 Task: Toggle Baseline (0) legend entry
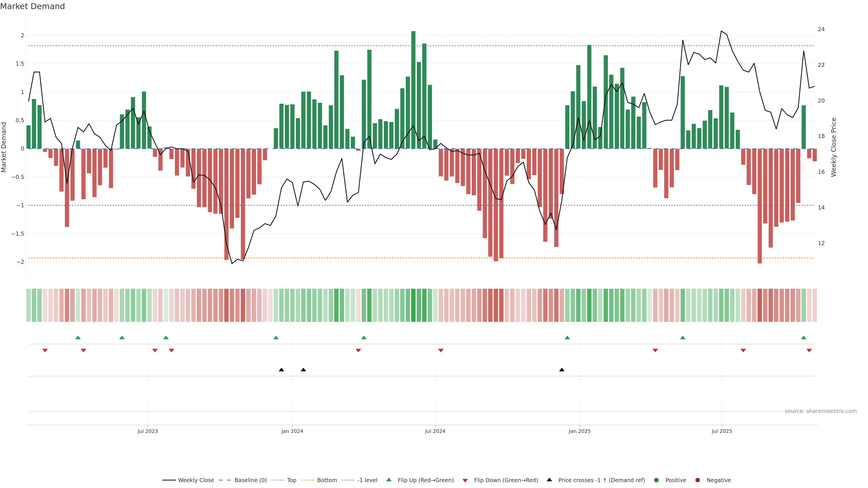[250, 480]
